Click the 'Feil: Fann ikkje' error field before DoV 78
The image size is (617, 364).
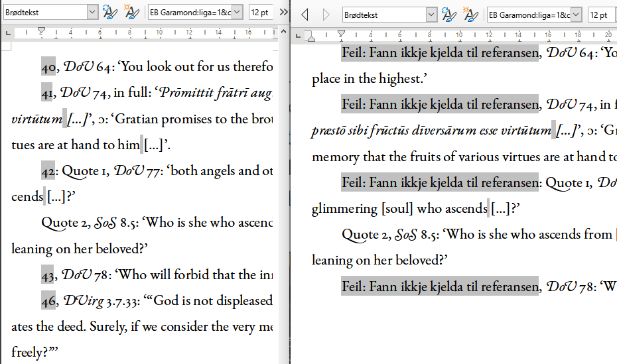point(440,286)
